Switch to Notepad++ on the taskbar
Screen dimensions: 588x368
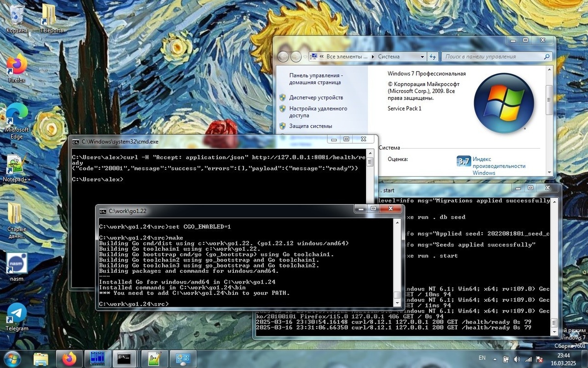(x=155, y=358)
